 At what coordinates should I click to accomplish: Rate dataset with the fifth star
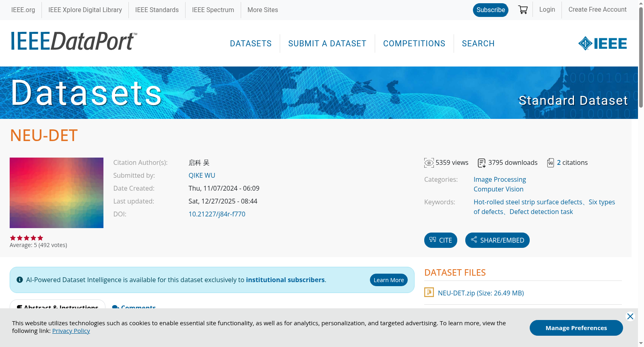point(40,238)
